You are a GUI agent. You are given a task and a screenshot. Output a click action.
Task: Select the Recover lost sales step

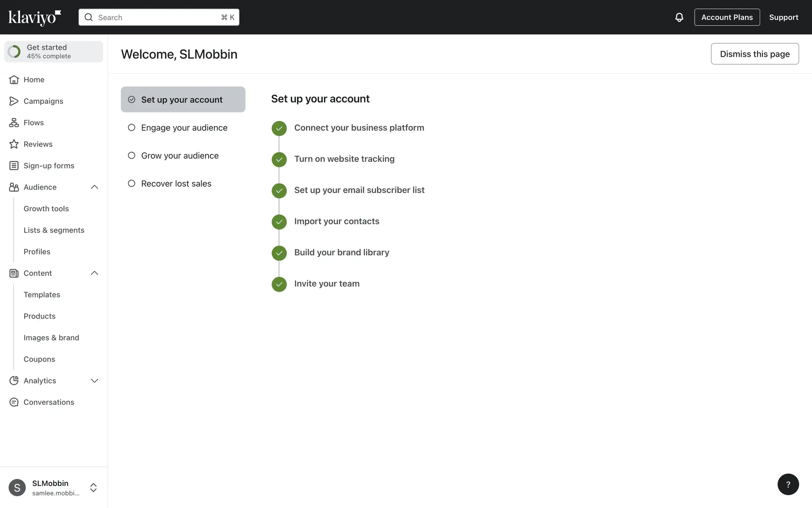[x=176, y=184]
